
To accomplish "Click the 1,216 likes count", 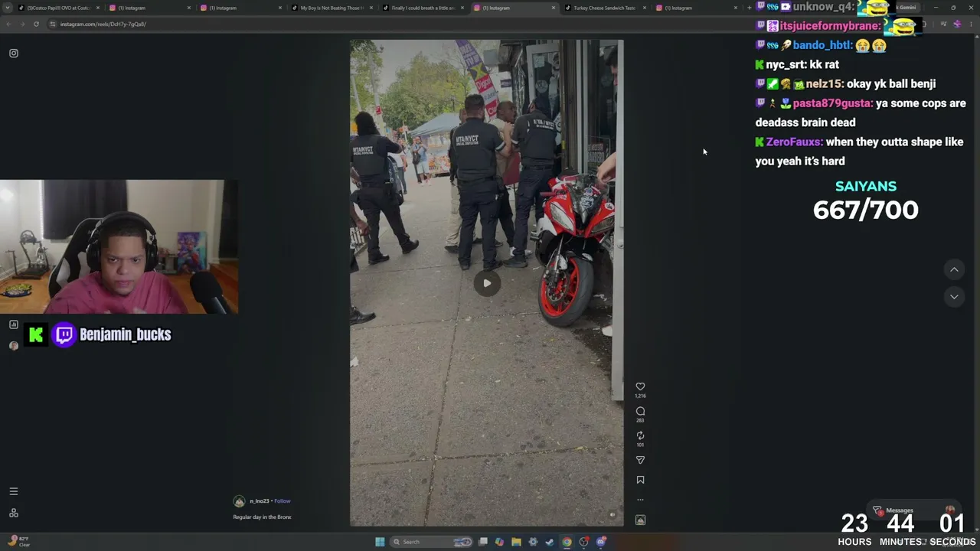I will pyautogui.click(x=640, y=396).
